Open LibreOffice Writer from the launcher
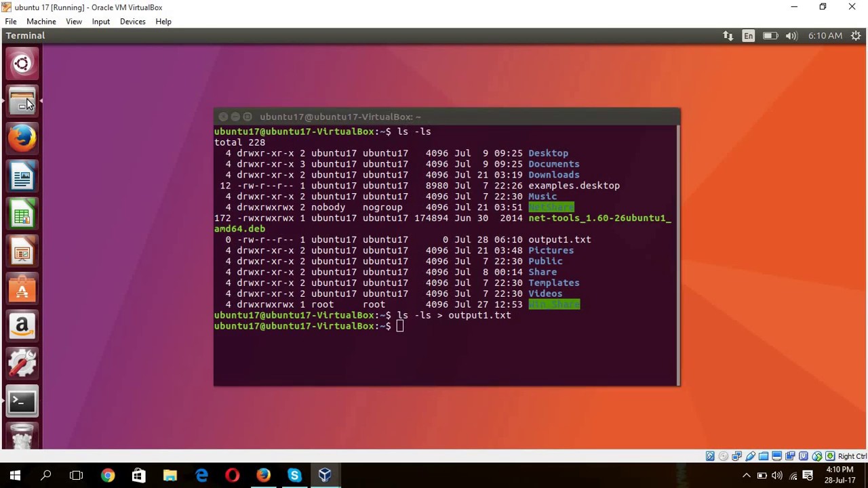The width and height of the screenshot is (868, 488). pos(22,178)
